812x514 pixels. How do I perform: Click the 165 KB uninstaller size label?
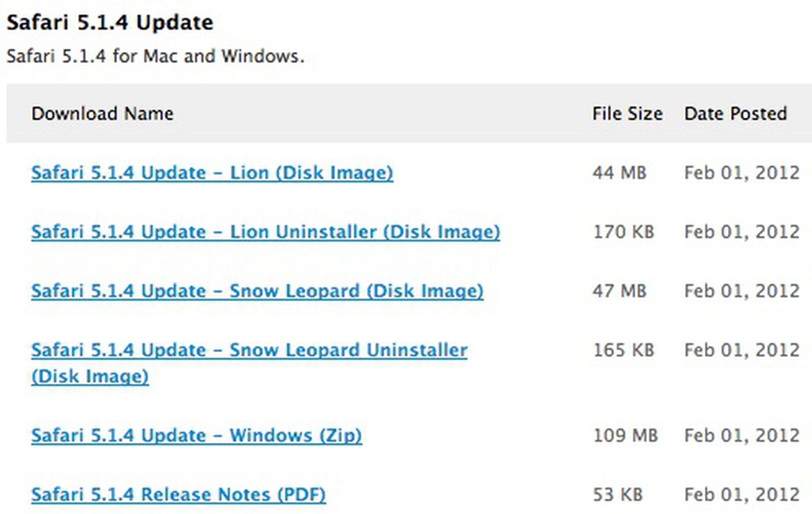tap(624, 350)
